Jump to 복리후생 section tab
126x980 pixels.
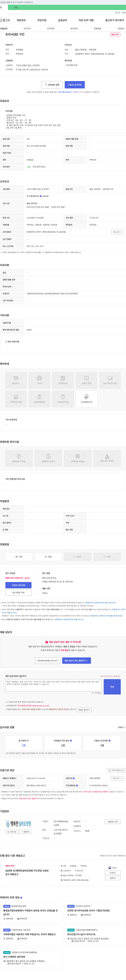pos(74,29)
